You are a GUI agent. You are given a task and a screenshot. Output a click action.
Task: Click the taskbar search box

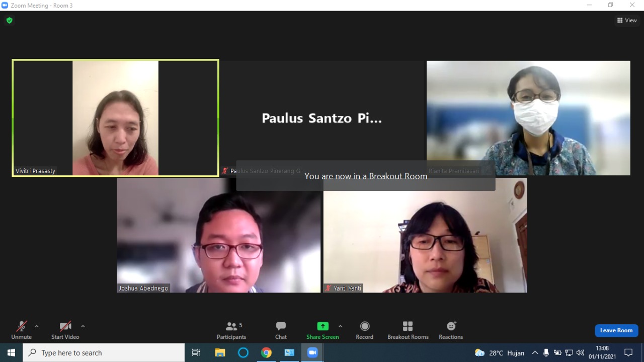coord(104,352)
